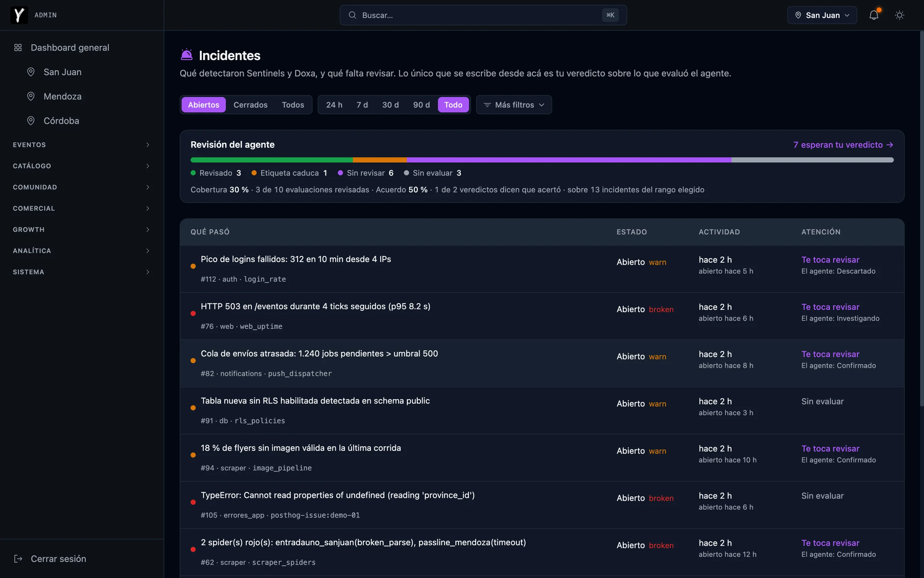The height and width of the screenshot is (578, 924).
Task: Open the San Juan location dropdown
Action: tap(822, 15)
